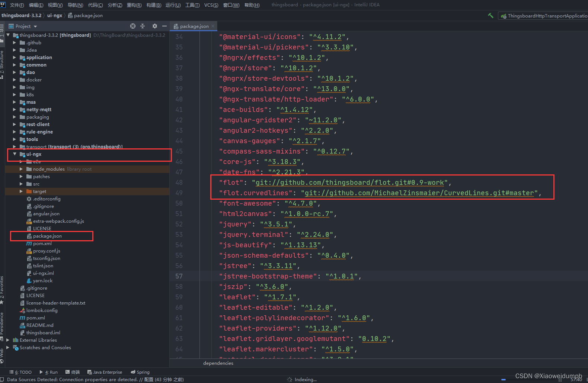Expand the dao module folder

(15, 72)
